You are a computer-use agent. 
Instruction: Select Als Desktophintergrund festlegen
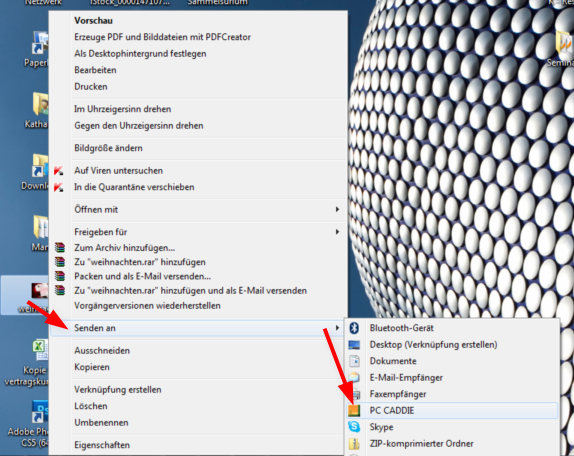140,54
